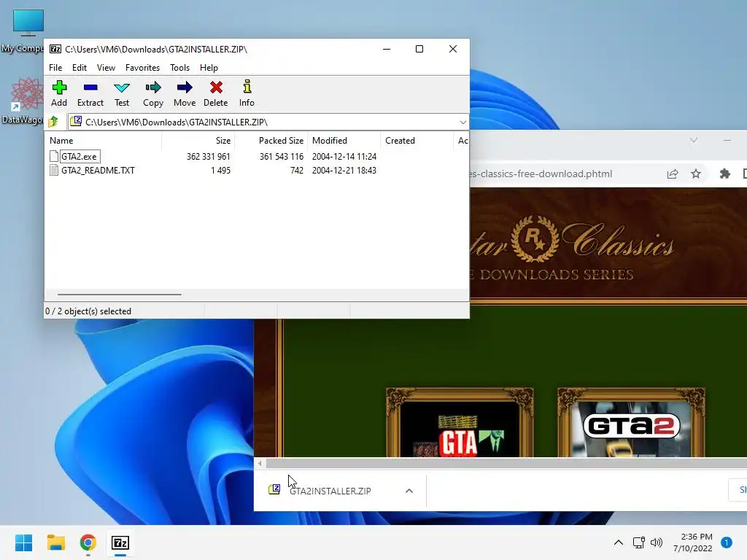Open the View menu
Screen dimensions: 747x560
point(106,68)
